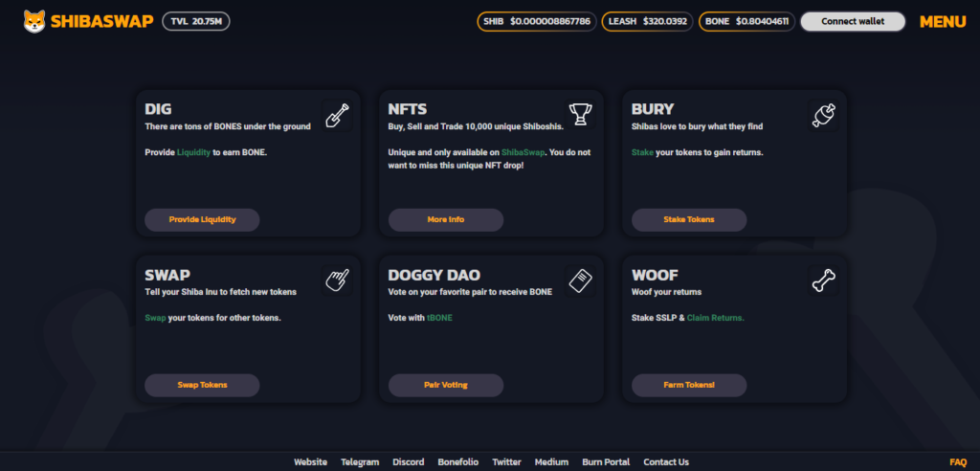Screen dimensions: 980x471
Task: Open the MENU at top right
Action: [x=943, y=22]
